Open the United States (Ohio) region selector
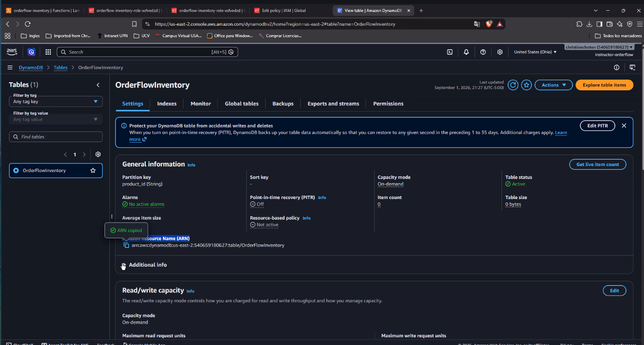644x345 pixels. click(x=535, y=52)
